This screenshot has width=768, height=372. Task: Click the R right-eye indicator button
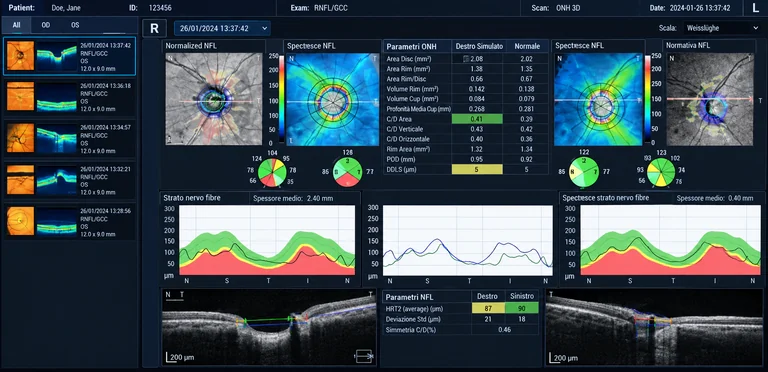[154, 28]
